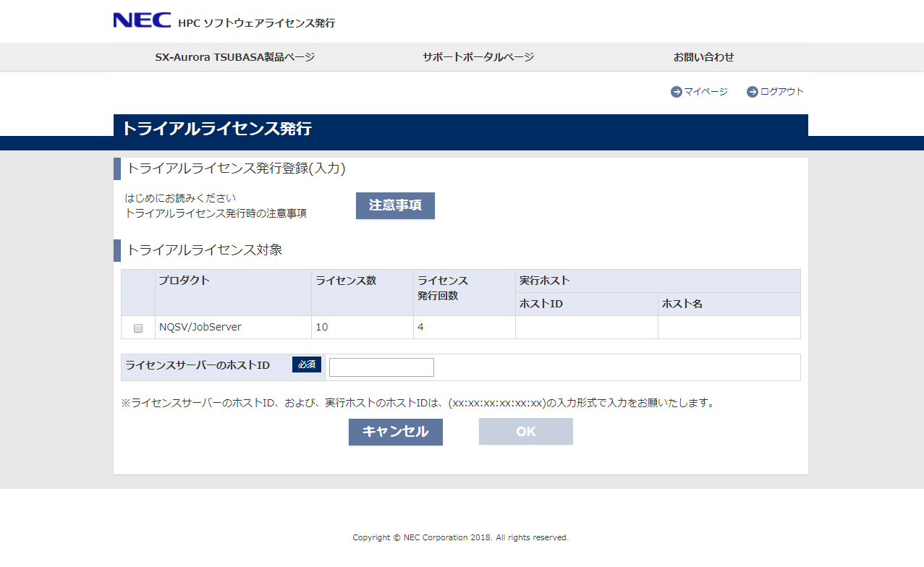Click the copyright notice in footer
The height and width of the screenshot is (567, 924).
point(461,537)
